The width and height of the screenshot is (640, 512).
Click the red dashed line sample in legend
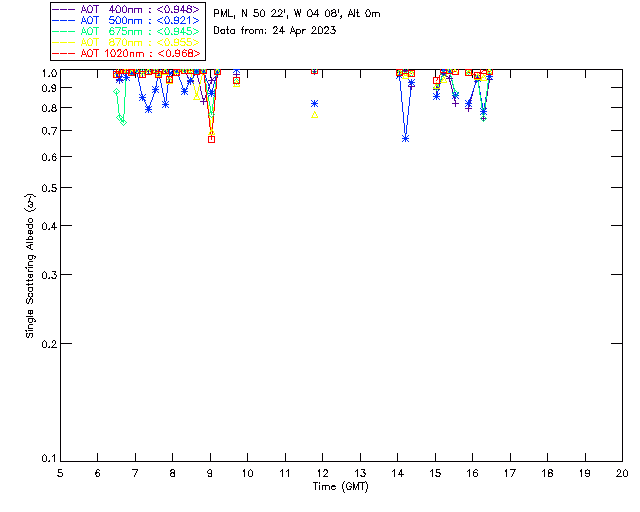click(x=64, y=54)
